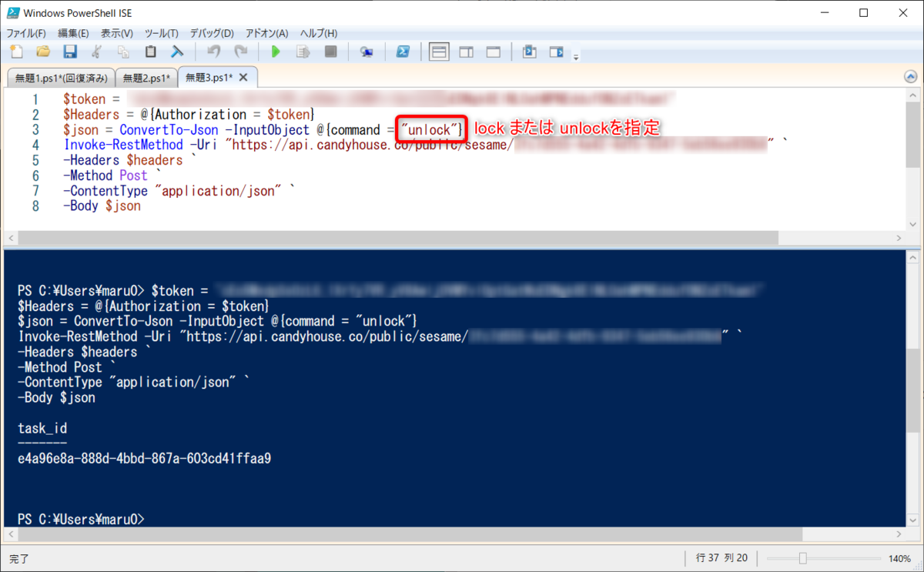The width and height of the screenshot is (924, 572).
Task: Show script pane at top layout icon
Action: click(439, 52)
